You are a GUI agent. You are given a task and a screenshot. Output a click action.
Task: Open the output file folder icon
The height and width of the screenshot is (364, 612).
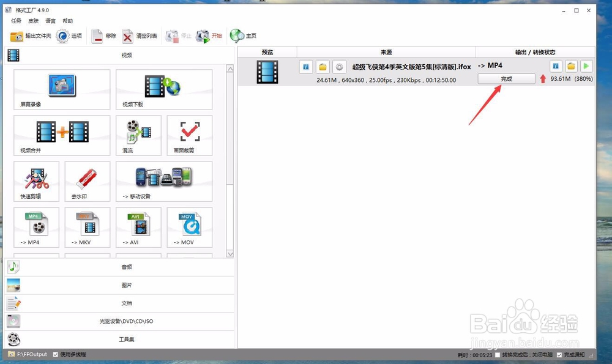[571, 66]
